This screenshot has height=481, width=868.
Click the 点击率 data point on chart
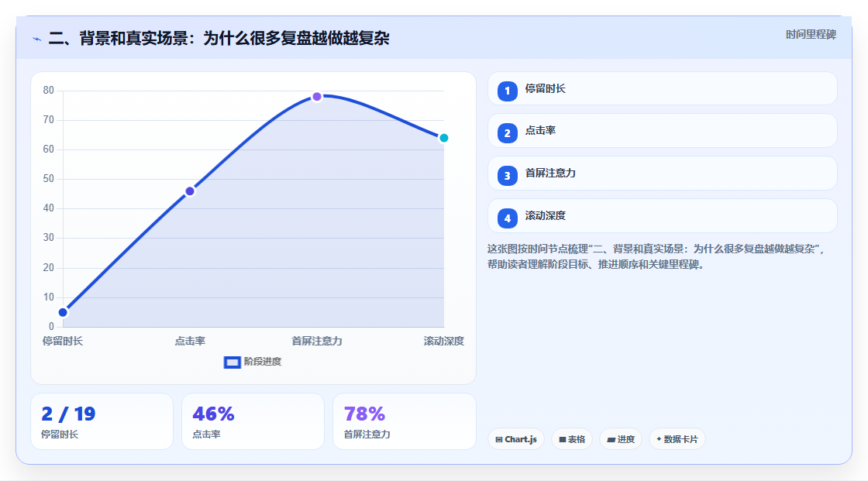[x=190, y=191]
